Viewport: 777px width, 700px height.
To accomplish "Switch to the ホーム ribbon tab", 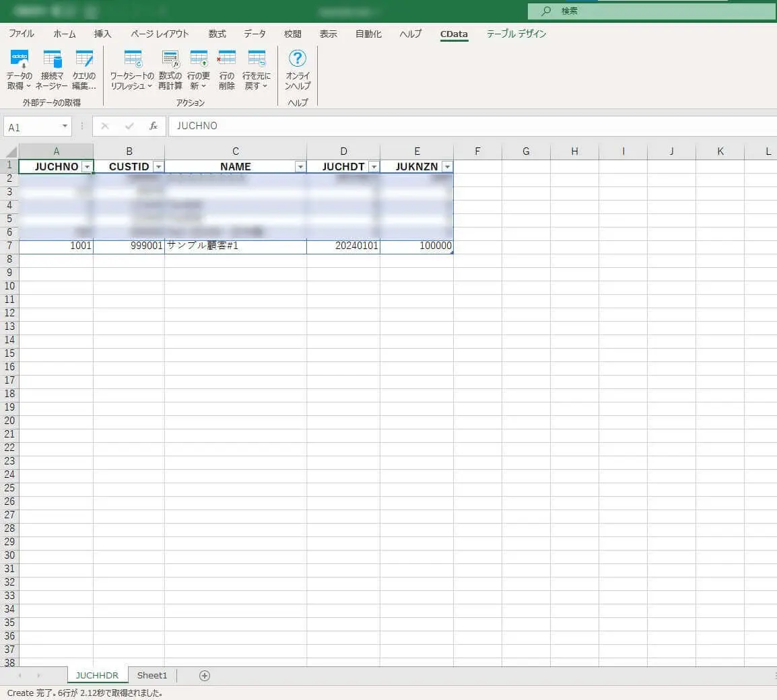I will [x=65, y=34].
